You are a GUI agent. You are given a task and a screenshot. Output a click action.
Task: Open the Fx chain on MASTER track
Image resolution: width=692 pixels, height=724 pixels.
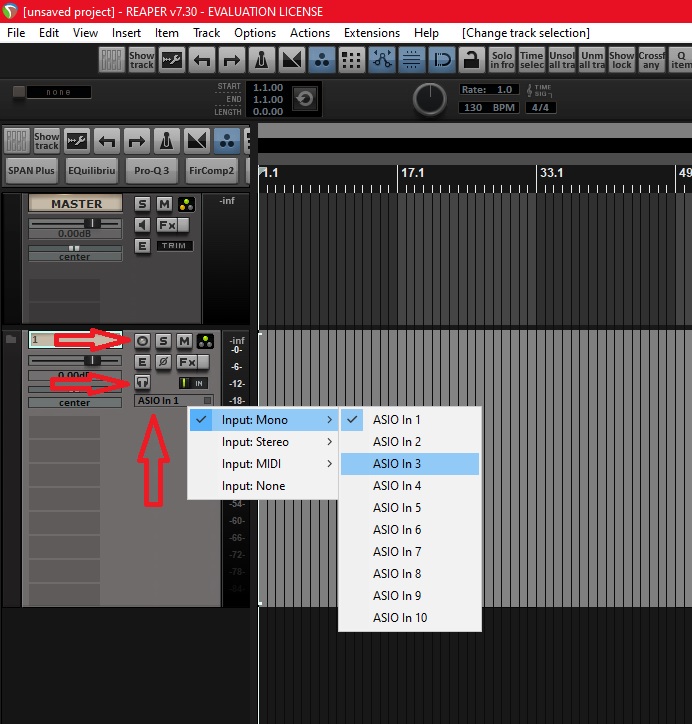167,225
